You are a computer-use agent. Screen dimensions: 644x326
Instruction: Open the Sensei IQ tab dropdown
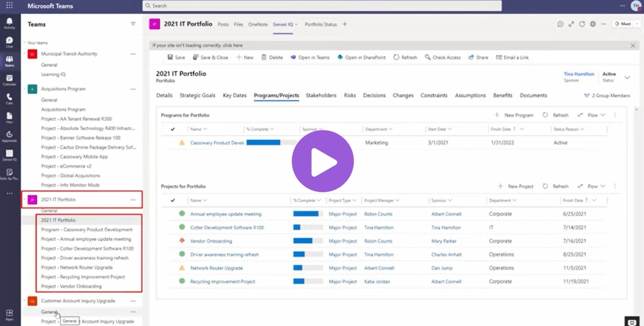[296, 24]
